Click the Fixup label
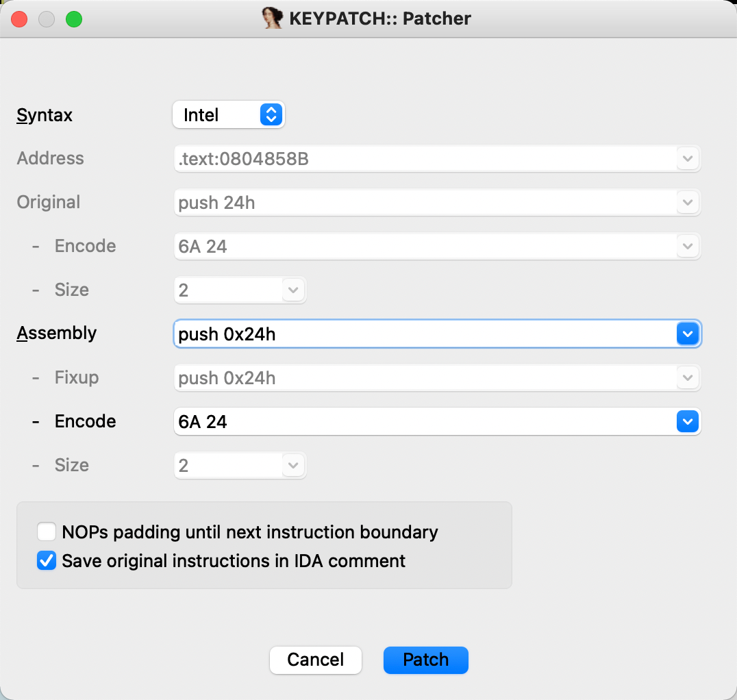This screenshot has width=737, height=700. click(x=77, y=377)
